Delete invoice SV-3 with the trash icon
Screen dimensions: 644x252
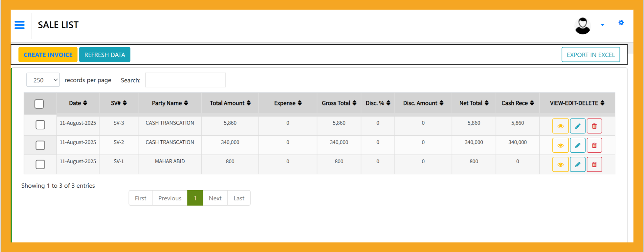[x=594, y=126]
